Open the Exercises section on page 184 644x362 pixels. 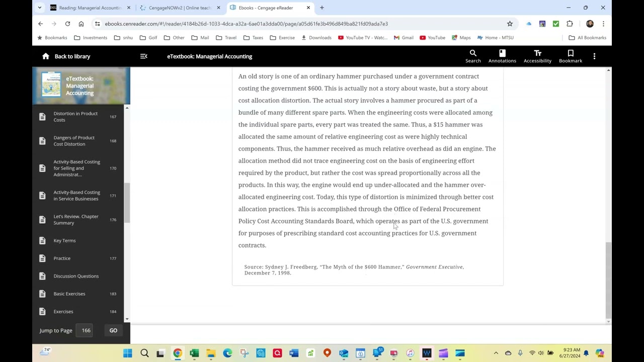(78, 312)
